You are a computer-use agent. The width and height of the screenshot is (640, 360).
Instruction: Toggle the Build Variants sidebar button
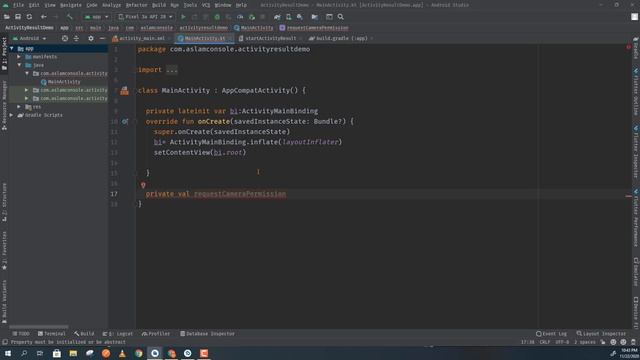(4, 301)
